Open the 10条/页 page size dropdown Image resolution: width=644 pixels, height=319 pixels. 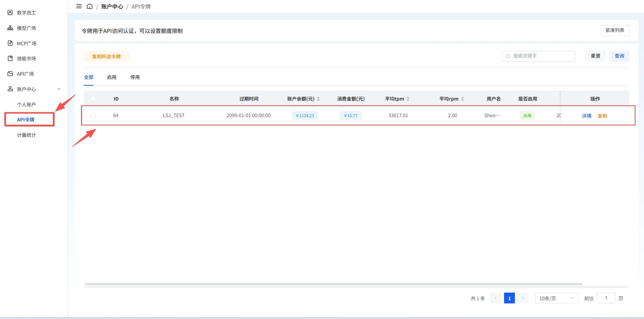(x=557, y=298)
